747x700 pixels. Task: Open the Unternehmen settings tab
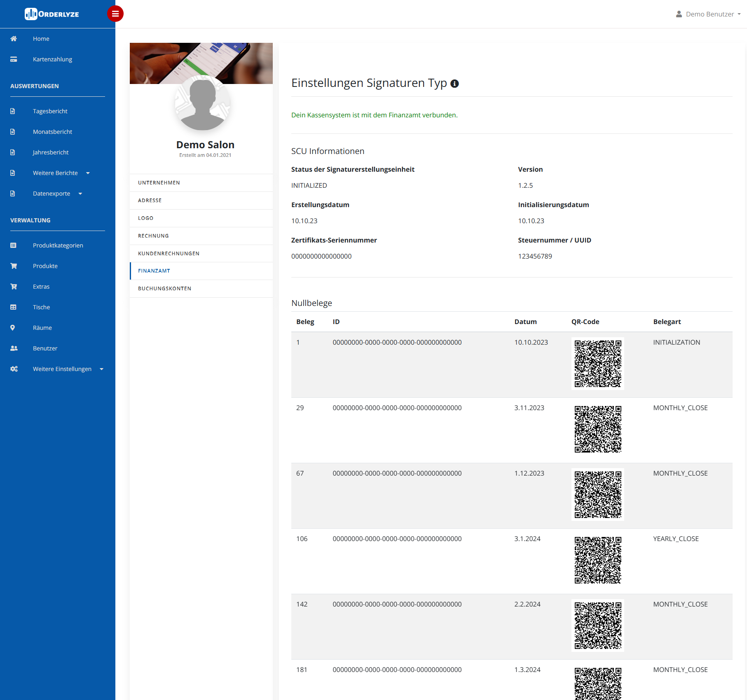[x=201, y=183]
